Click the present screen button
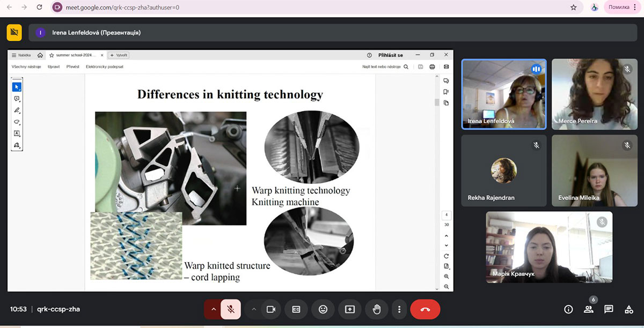Image resolution: width=644 pixels, height=328 pixels. click(x=350, y=309)
